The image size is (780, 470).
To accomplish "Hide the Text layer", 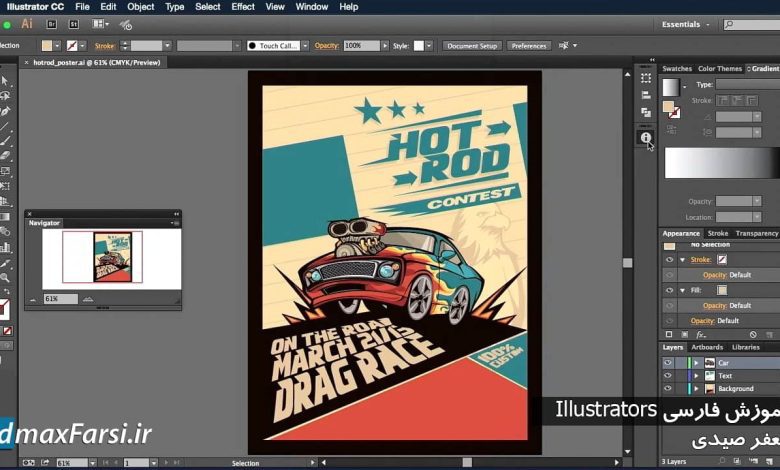I will pyautogui.click(x=668, y=376).
